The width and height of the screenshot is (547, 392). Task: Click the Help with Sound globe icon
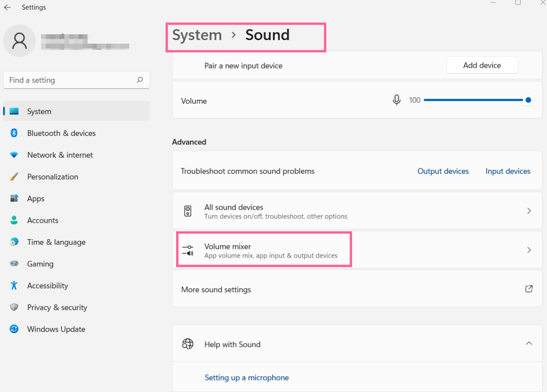tap(188, 344)
